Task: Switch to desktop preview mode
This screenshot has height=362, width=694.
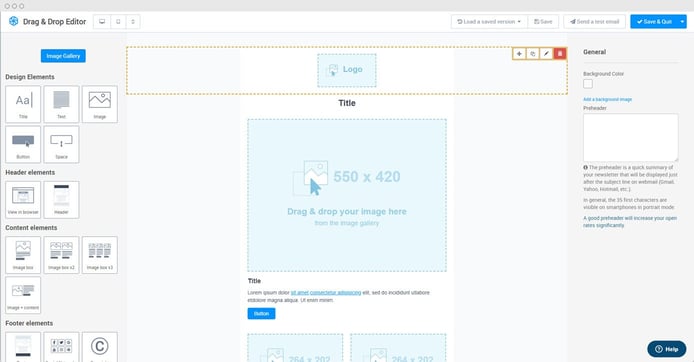Action: (102, 22)
